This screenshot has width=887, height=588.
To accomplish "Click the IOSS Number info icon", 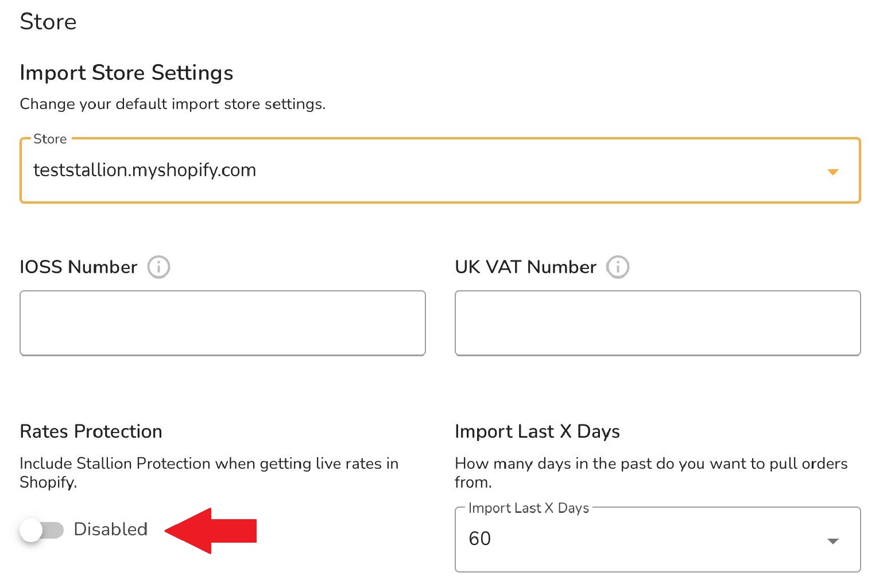I will 158,267.
